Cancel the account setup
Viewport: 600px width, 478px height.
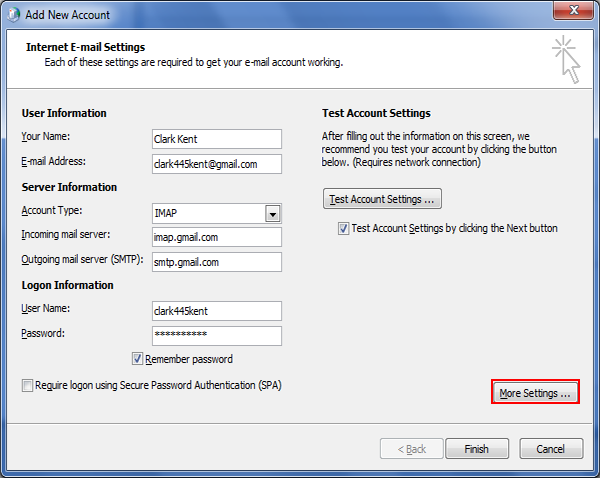click(551, 449)
